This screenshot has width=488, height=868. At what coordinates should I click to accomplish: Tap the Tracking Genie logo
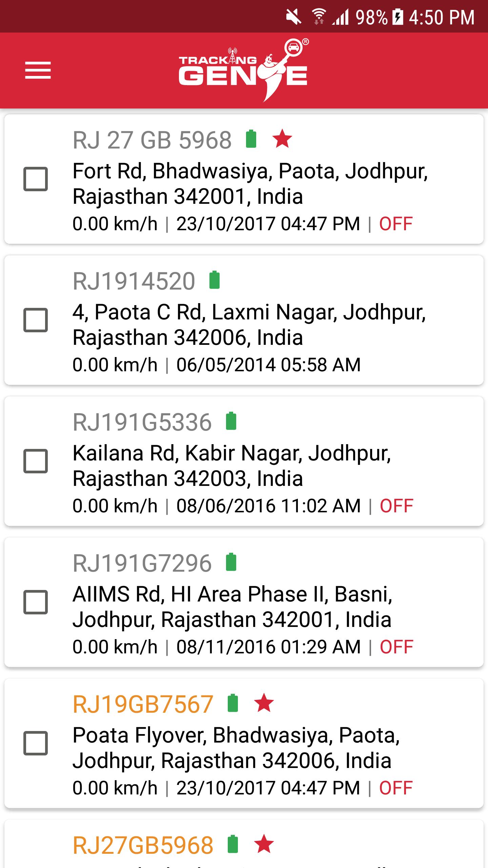[x=243, y=70]
